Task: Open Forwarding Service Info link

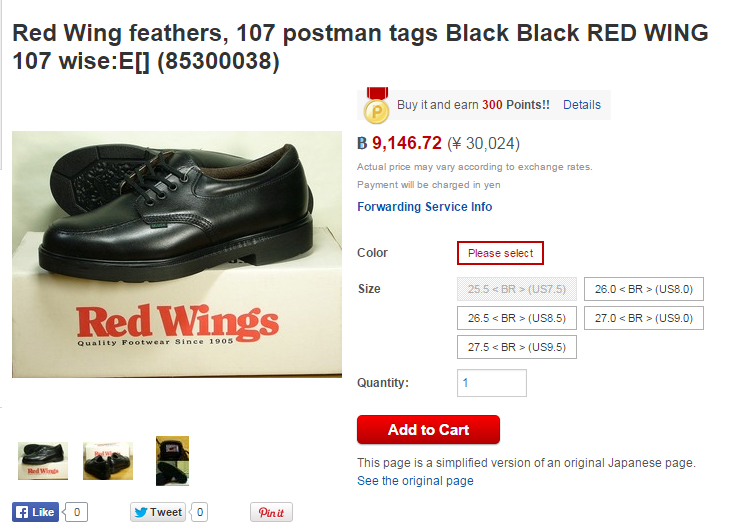Action: click(x=425, y=207)
